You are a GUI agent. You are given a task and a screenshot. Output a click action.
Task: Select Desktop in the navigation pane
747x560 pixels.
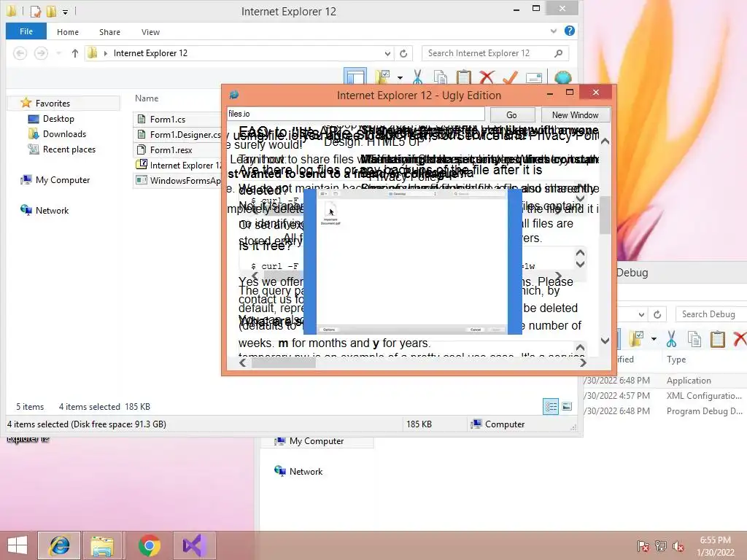tap(58, 119)
